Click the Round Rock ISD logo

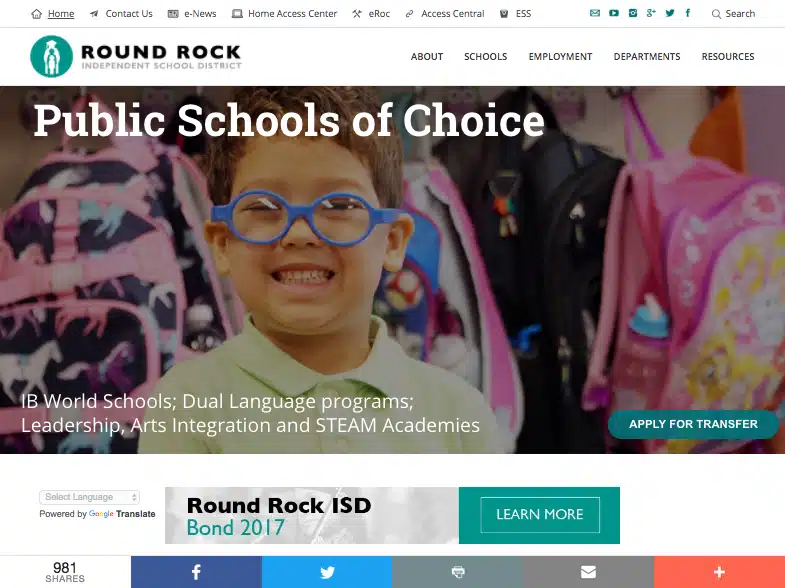(136, 57)
